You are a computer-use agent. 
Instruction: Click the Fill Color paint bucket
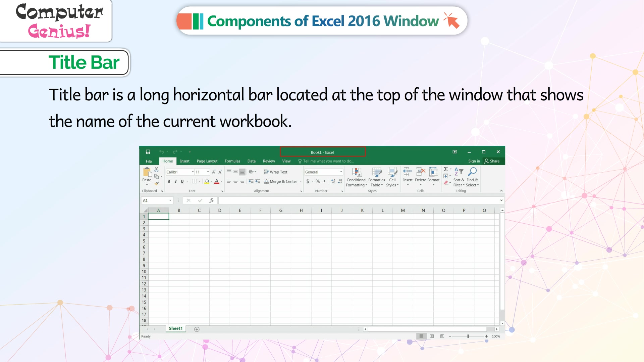coord(207,181)
